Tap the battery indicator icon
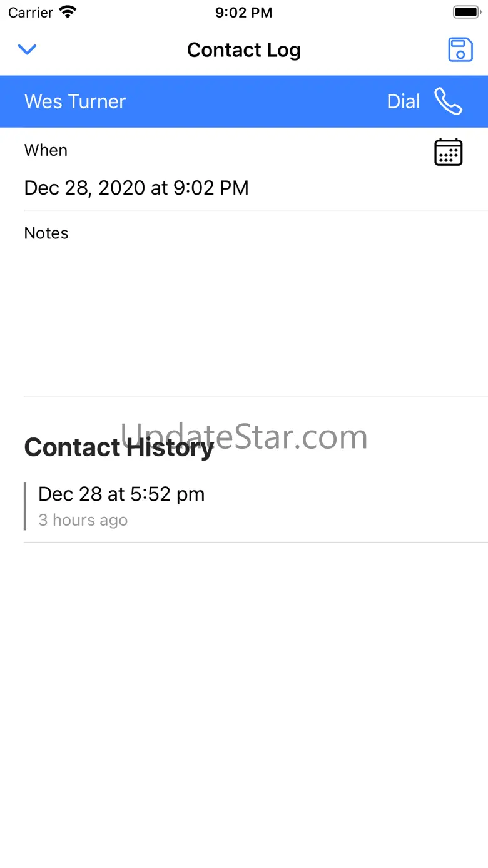Viewport: 488px width, 868px height. pyautogui.click(x=466, y=12)
